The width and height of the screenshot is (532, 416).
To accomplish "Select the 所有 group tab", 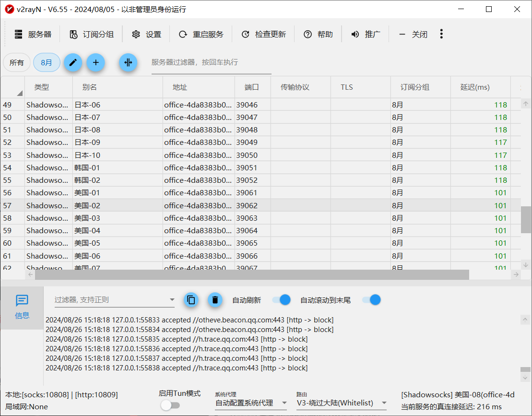I will pyautogui.click(x=17, y=62).
